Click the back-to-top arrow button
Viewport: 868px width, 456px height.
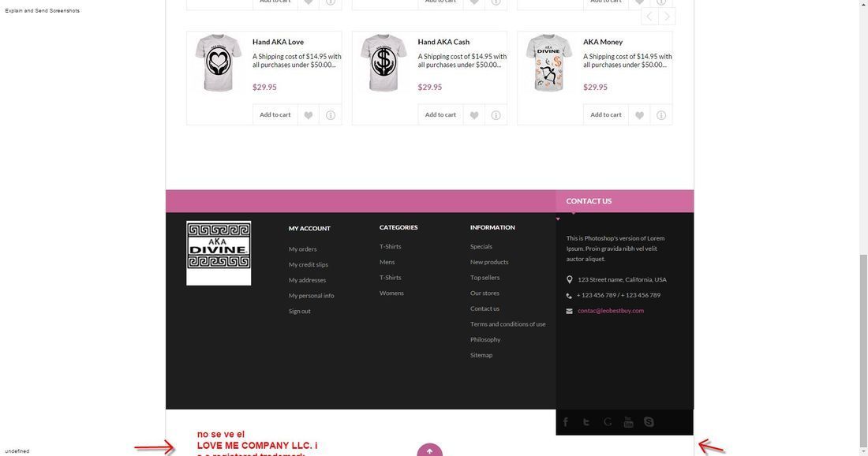[429, 450]
